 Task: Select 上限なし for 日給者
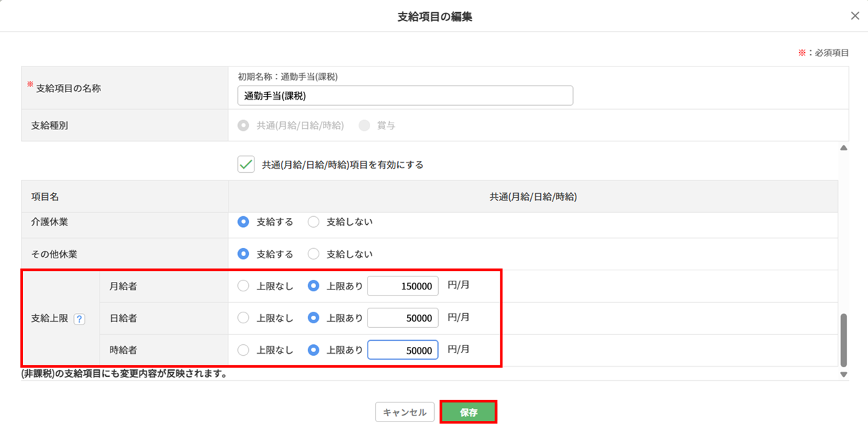(243, 318)
